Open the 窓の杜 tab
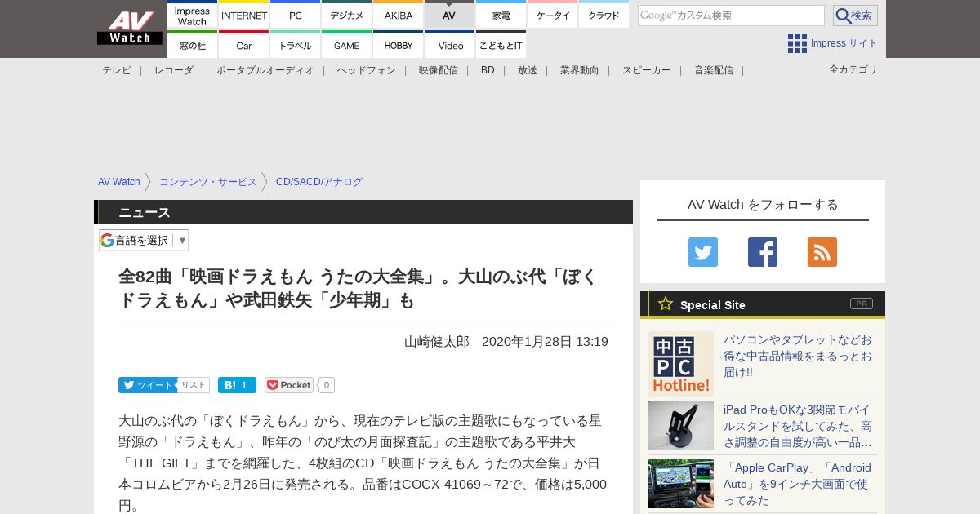Screen dimensions: 980x514 click(192, 45)
